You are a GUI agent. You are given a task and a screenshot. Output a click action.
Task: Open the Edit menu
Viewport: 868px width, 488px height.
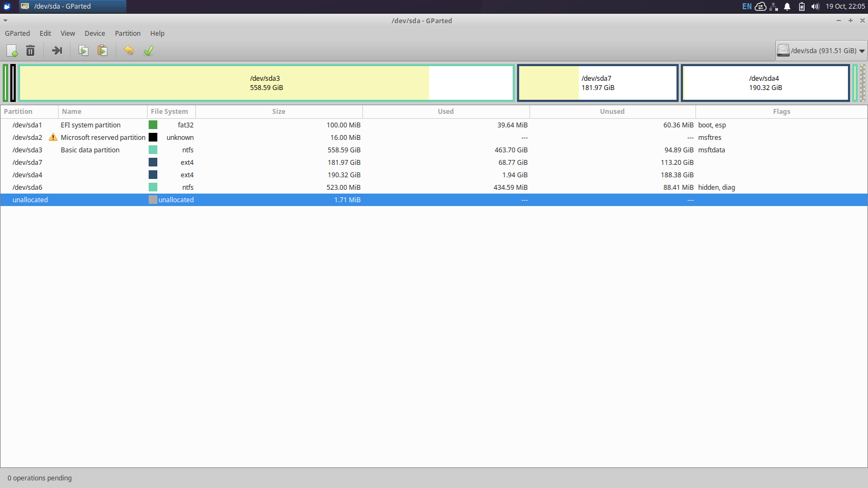46,33
